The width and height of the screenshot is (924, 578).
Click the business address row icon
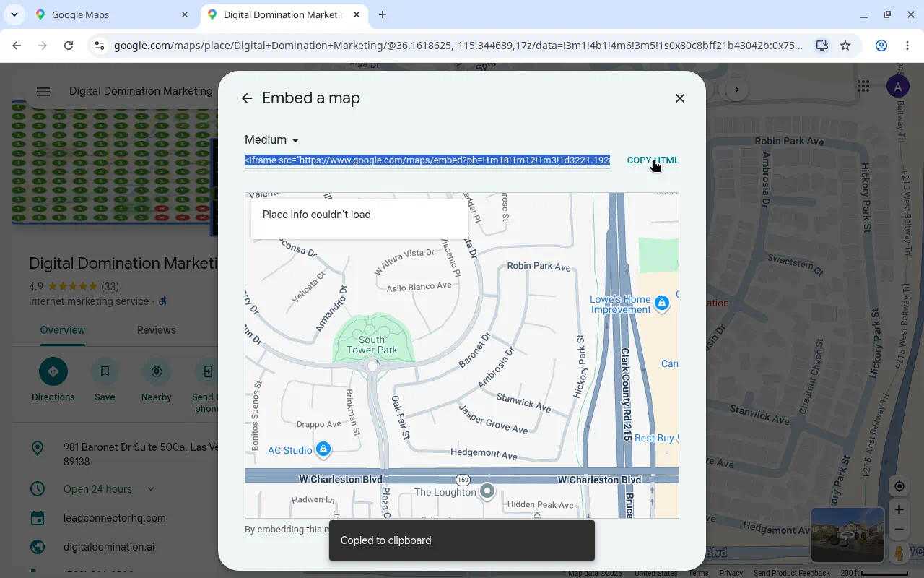(38, 449)
